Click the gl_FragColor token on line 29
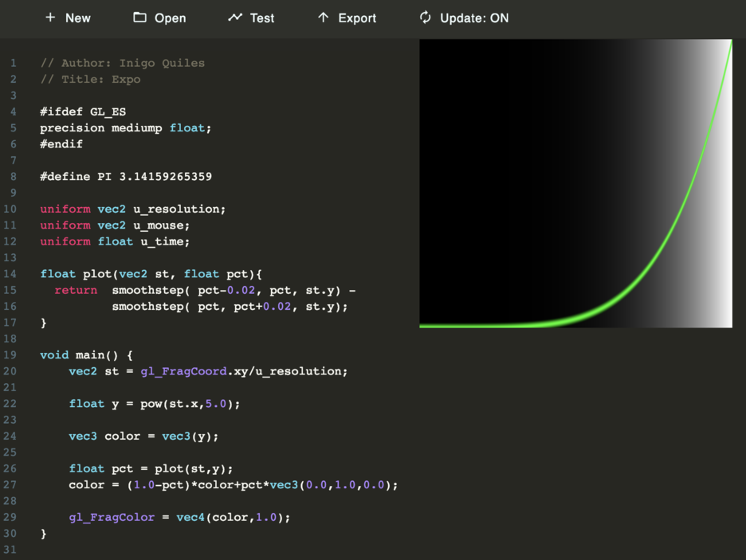The height and width of the screenshot is (560, 746). (112, 517)
